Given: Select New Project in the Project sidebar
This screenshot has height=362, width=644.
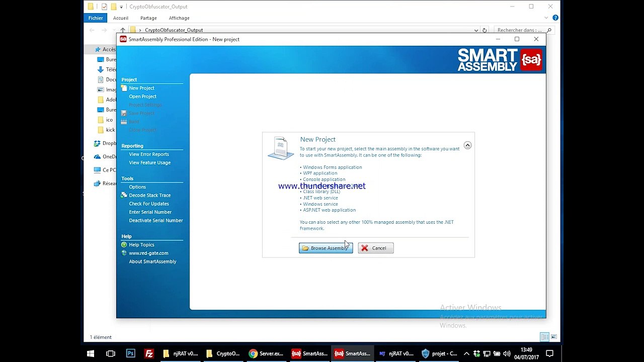Looking at the screenshot, I should (141, 88).
